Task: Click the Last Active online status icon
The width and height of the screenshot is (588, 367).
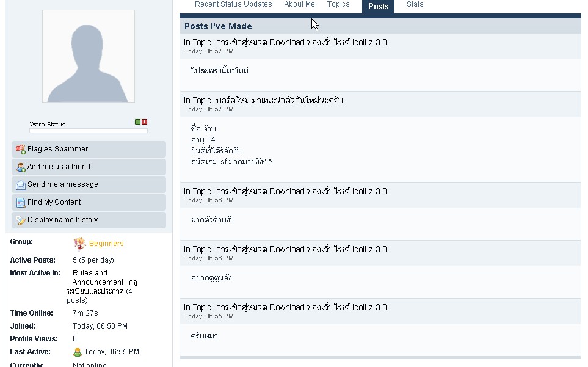Action: 78,352
